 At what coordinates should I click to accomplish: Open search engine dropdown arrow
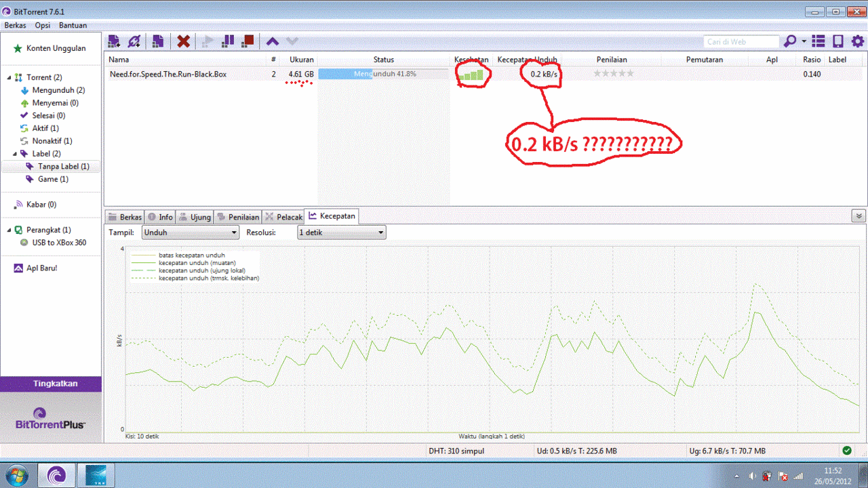tap(804, 42)
